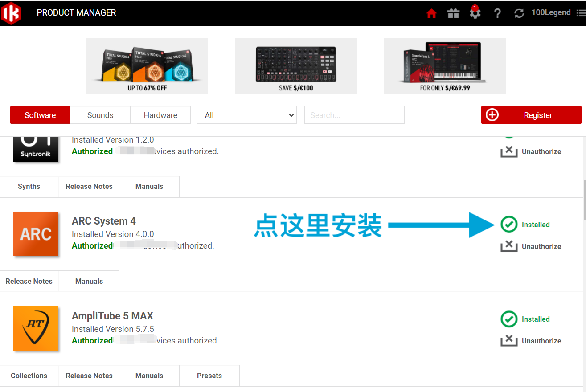Image resolution: width=586 pixels, height=392 pixels.
Task: Click the ARC System 4 installed checkmark icon
Action: (x=509, y=225)
